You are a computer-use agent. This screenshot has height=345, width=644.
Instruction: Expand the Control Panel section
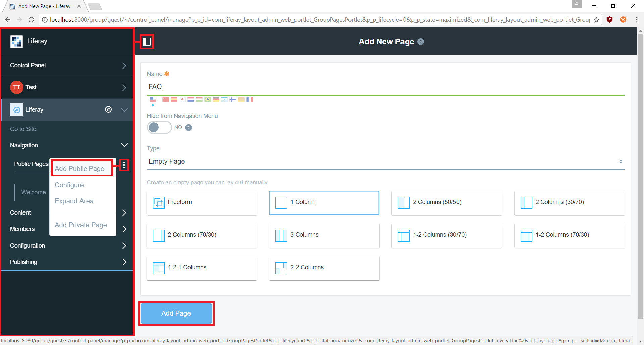tap(67, 65)
